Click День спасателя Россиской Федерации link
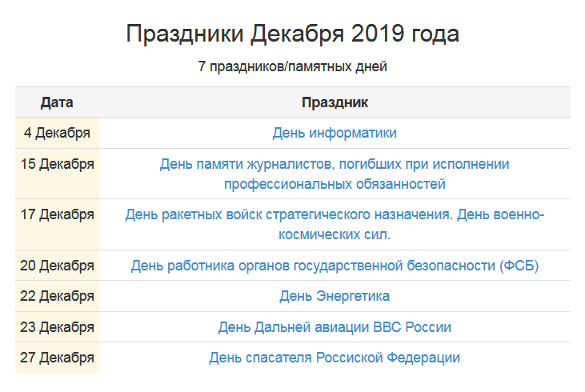Screen dimensions: 585x392 [335, 358]
